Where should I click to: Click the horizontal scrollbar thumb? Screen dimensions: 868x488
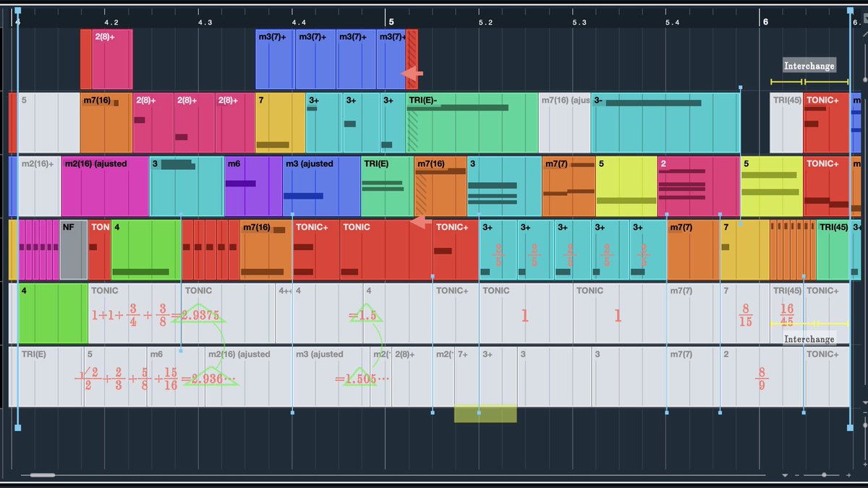tap(43, 475)
